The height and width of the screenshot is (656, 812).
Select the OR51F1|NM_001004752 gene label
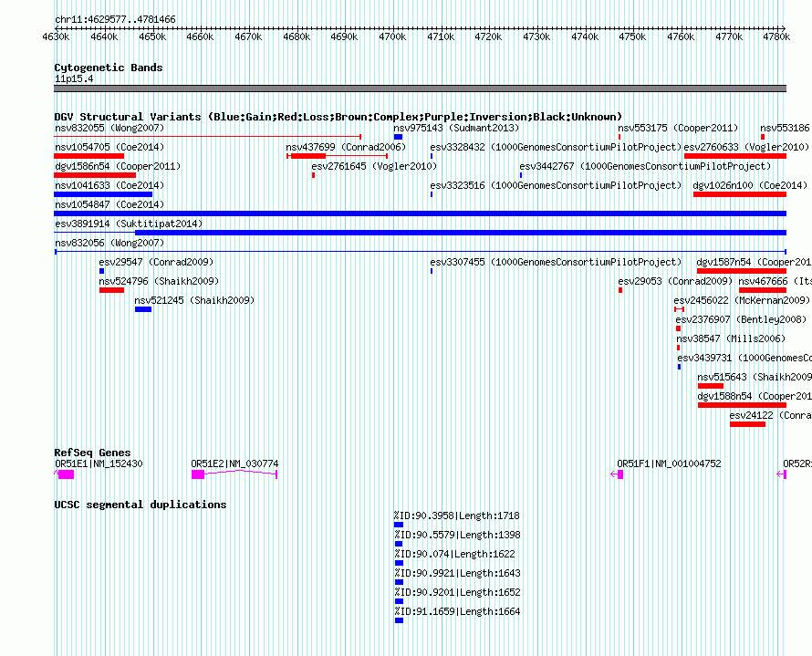coord(669,463)
